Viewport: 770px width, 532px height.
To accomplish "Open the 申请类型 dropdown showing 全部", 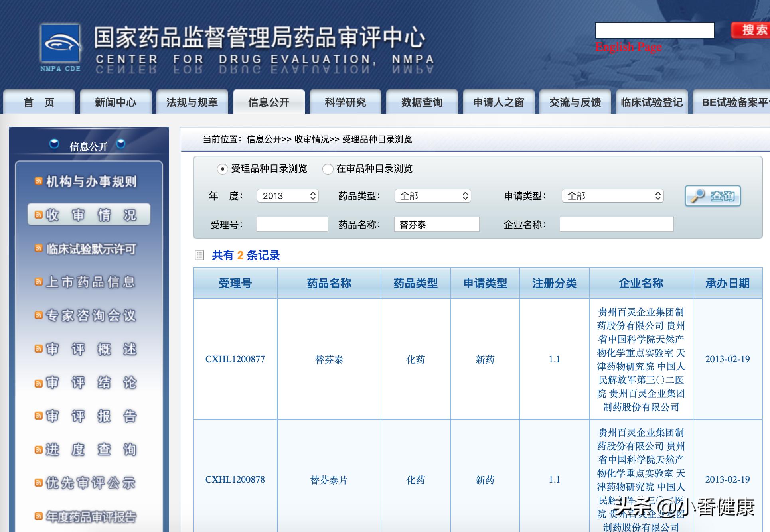I will coord(613,196).
